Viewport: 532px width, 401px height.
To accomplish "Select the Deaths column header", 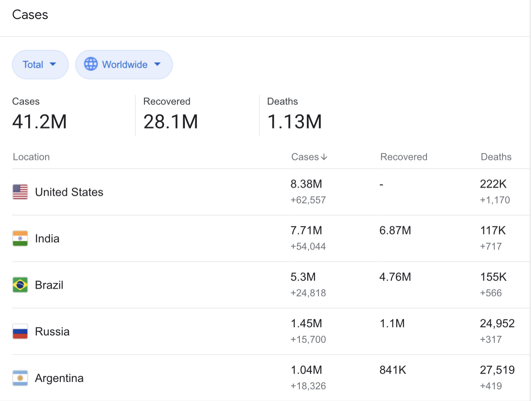I will click(496, 157).
